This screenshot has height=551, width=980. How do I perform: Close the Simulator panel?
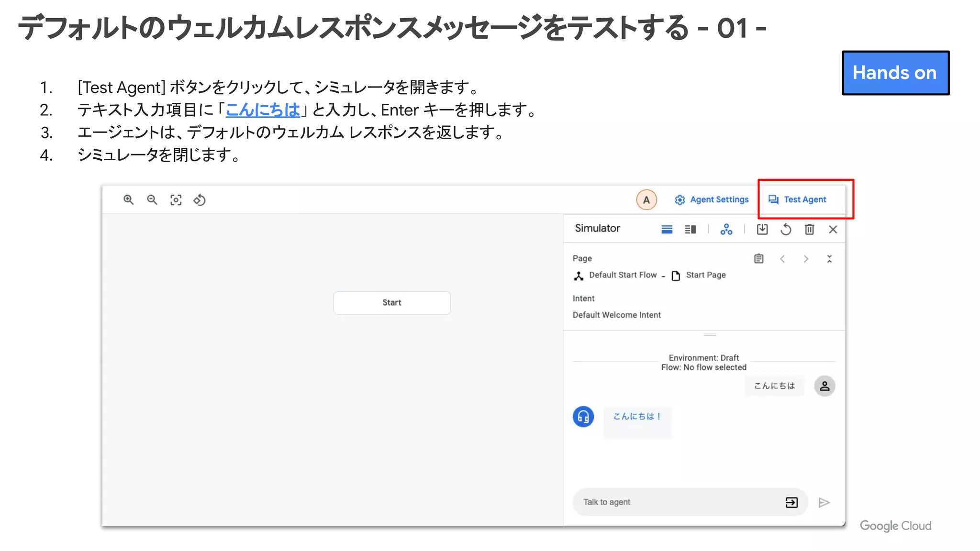pyautogui.click(x=833, y=230)
